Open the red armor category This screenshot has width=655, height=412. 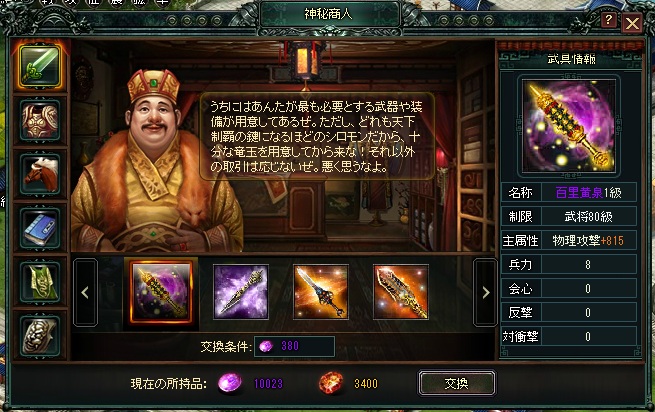tap(40, 121)
